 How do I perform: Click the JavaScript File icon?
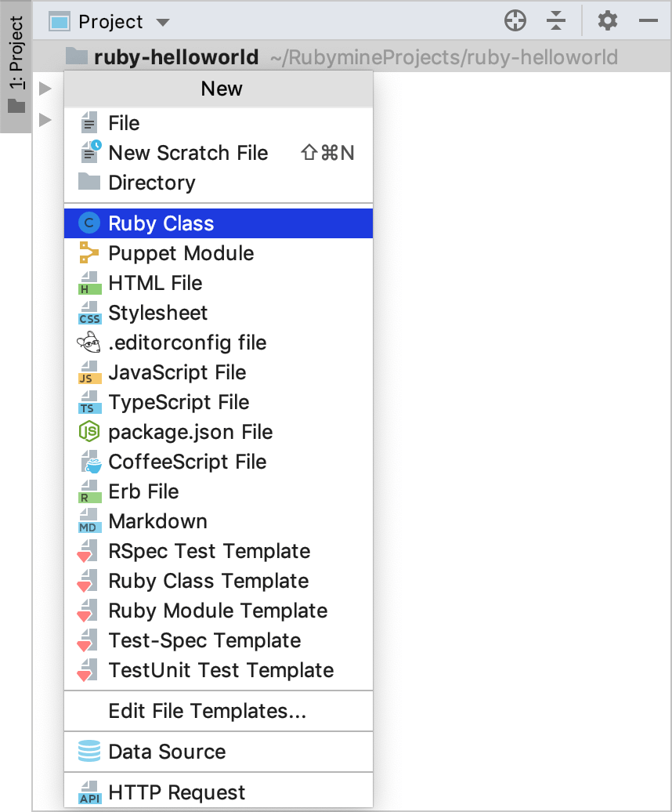pyautogui.click(x=89, y=372)
